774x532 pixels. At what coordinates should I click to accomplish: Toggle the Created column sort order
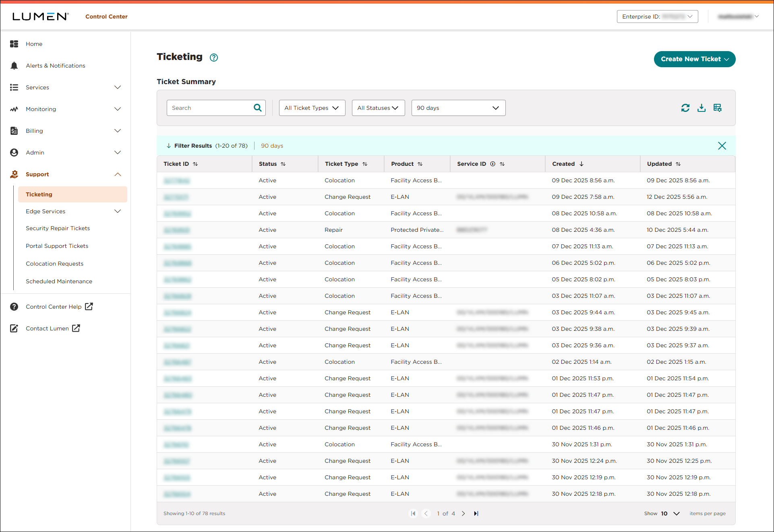(x=582, y=164)
